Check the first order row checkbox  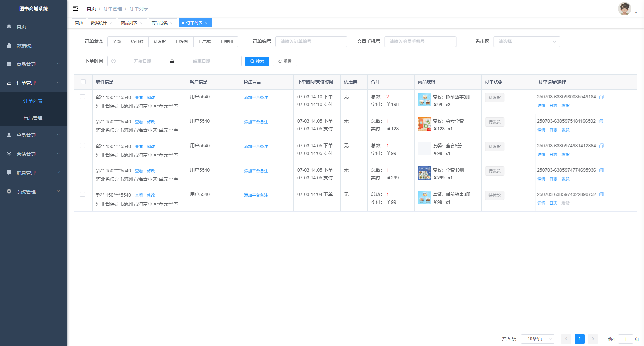point(83,97)
